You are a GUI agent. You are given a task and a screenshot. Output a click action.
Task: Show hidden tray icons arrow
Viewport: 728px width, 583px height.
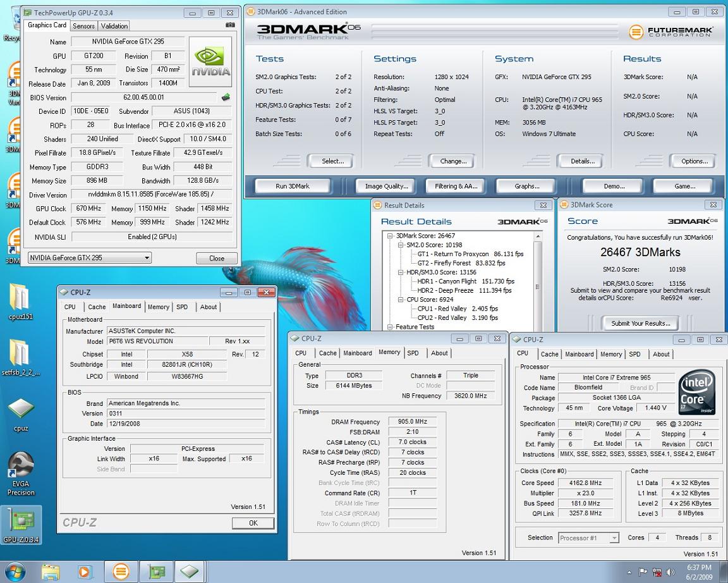[629, 572]
